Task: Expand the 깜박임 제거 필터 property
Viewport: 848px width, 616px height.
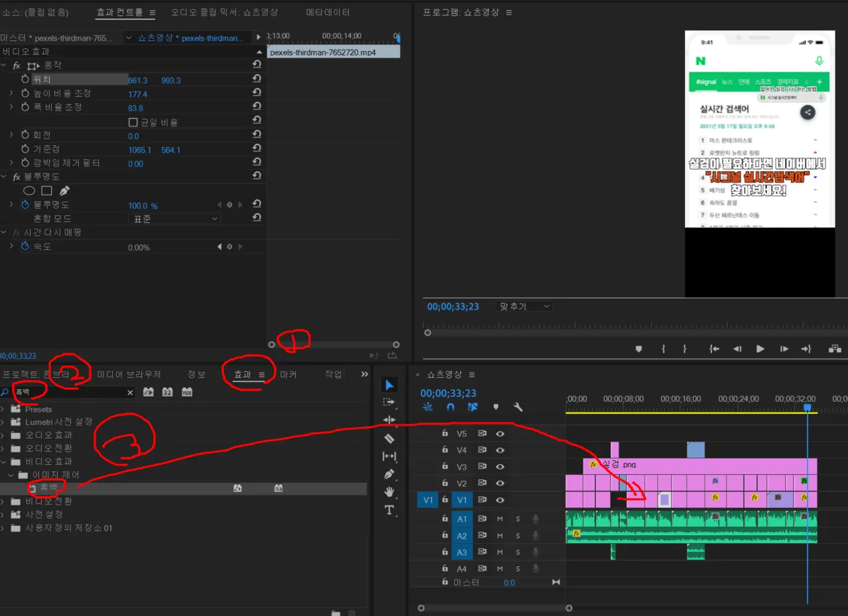Action: pos(11,162)
